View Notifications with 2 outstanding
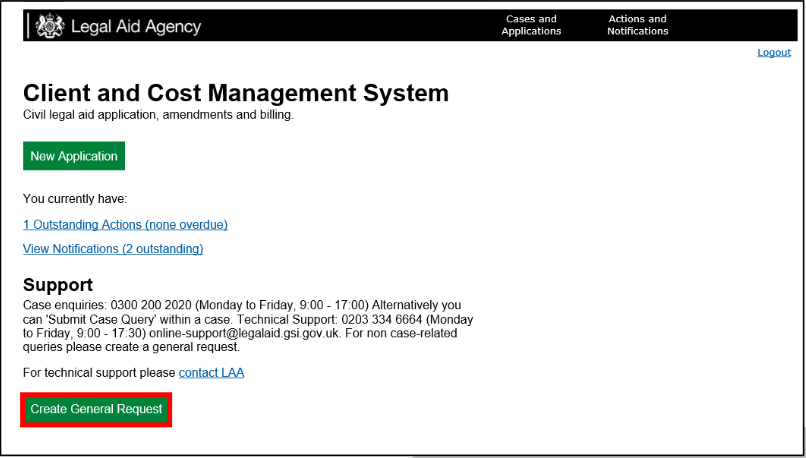This screenshot has height=458, width=806. coord(113,249)
